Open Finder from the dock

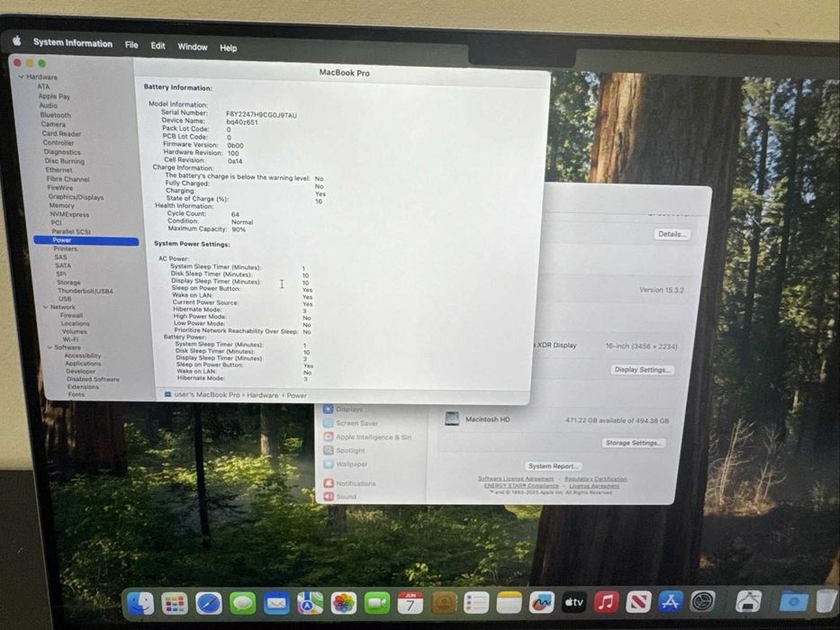[x=140, y=604]
